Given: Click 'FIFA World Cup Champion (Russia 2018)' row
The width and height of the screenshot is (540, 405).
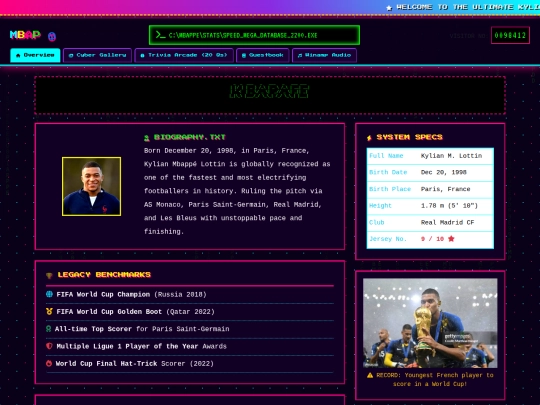Looking at the screenshot, I should pyautogui.click(x=190, y=295).
